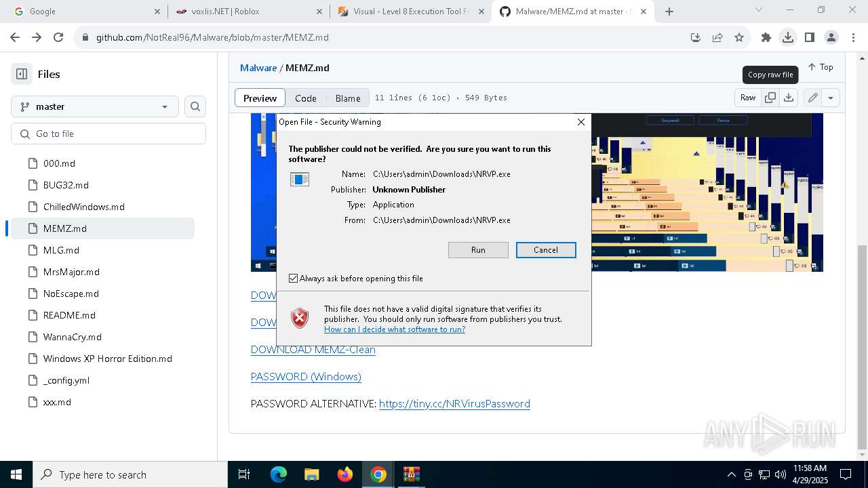Open File Explorer from taskbar
The height and width of the screenshot is (488, 868).
tap(312, 474)
